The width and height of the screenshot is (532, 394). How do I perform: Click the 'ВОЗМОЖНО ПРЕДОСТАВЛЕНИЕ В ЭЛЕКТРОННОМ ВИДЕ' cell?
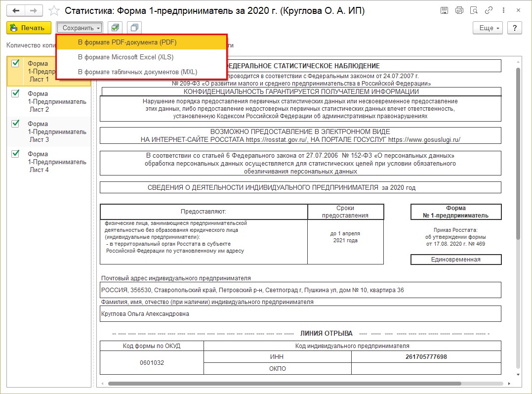(x=301, y=135)
